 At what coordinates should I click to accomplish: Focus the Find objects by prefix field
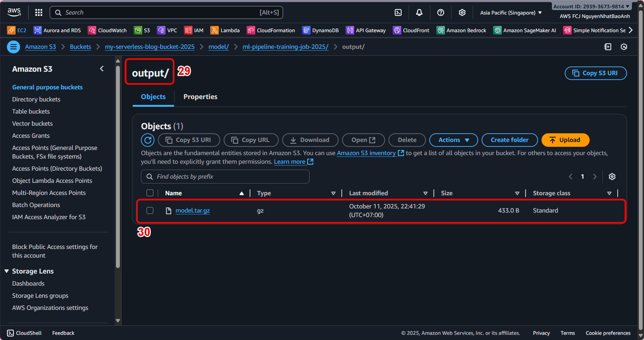tap(225, 177)
